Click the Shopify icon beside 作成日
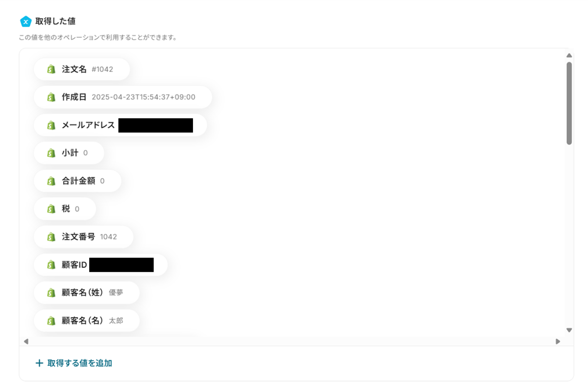The width and height of the screenshot is (588, 390). 51,97
